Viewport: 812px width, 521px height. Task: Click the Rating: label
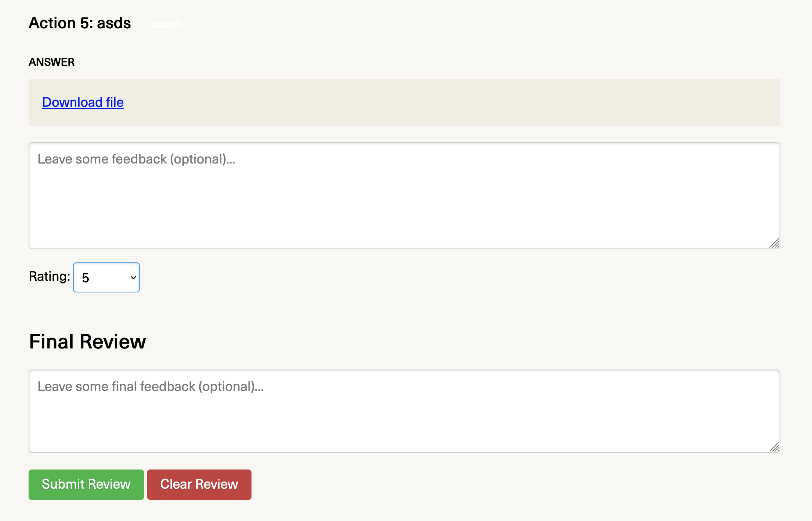click(49, 277)
